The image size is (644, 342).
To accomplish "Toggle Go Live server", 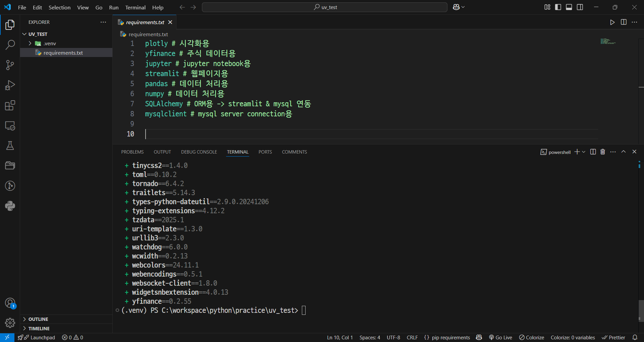I will tap(500, 337).
